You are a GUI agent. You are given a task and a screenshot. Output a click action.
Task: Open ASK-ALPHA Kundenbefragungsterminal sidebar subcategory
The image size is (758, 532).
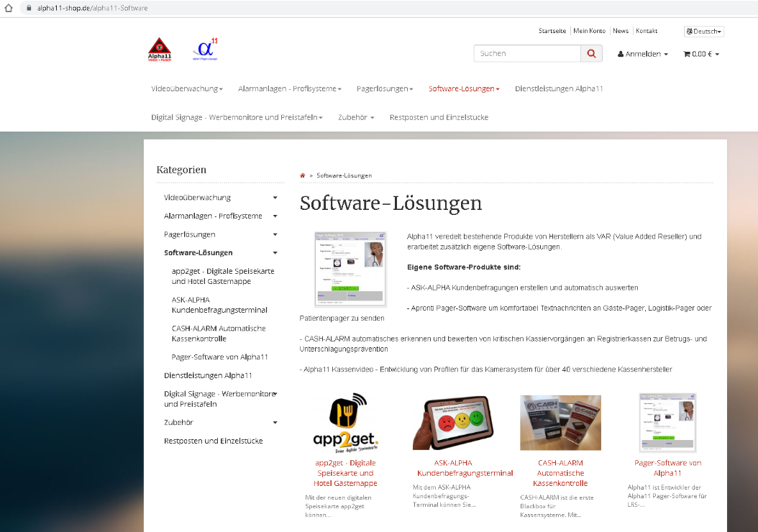pos(219,305)
